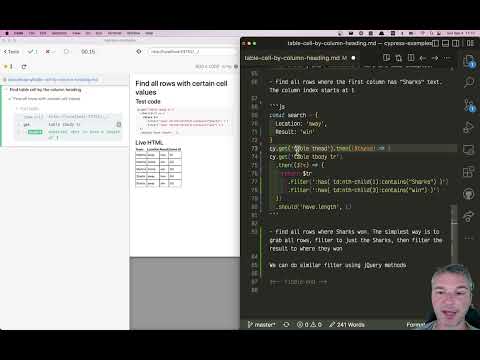Open the master branch picker in status bar
The width and height of the screenshot is (480, 360).
point(262,324)
